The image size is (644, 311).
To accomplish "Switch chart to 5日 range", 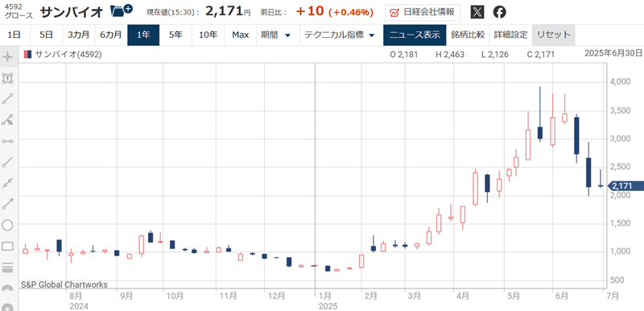I will click(x=46, y=35).
